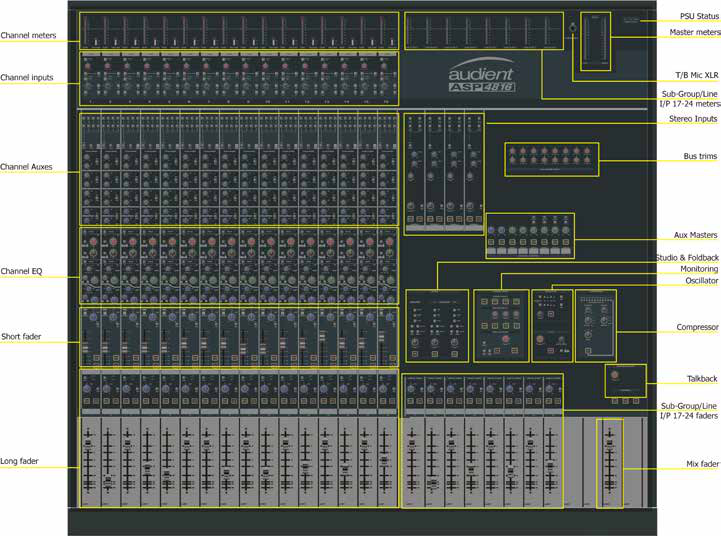Click the Stereo Inputs label
The width and height of the screenshot is (721, 536).
[693, 119]
